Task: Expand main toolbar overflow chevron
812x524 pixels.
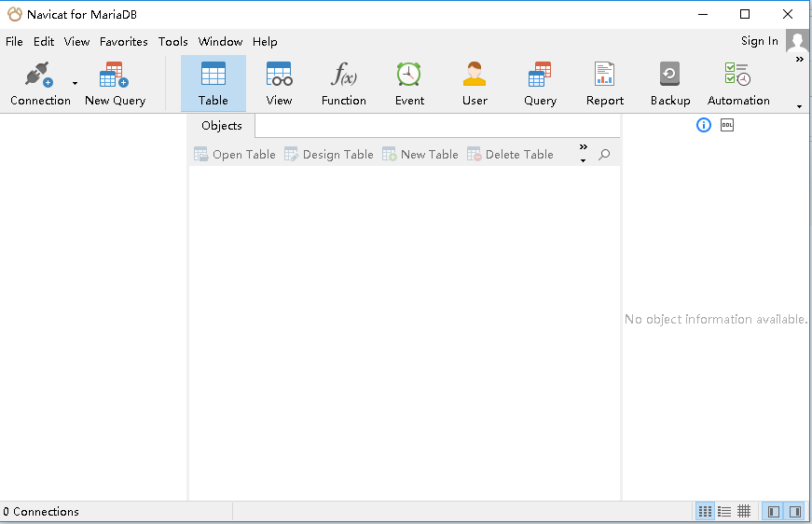Action: click(800, 60)
